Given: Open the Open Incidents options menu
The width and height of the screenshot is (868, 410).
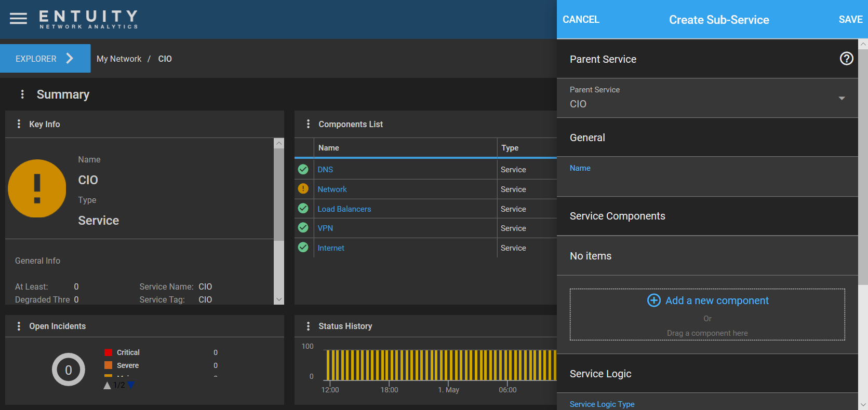Looking at the screenshot, I should (x=19, y=326).
